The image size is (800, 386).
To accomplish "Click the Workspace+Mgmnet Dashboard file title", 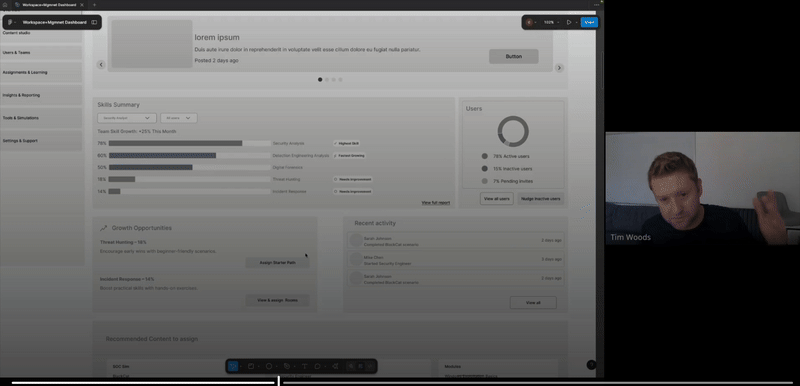I will tap(55, 22).
